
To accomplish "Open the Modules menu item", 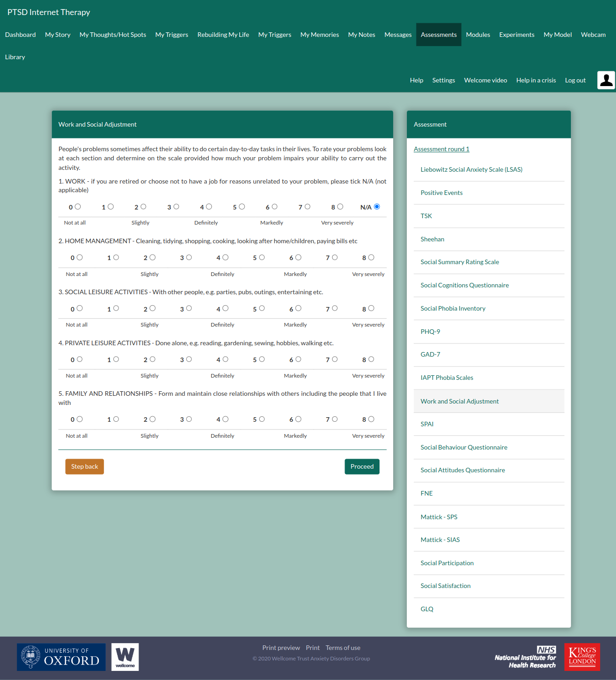I will 477,35.
